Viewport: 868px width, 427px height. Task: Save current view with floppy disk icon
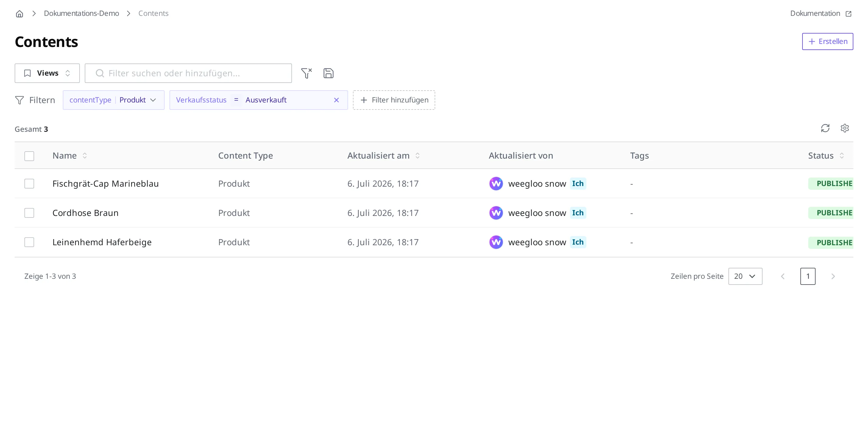click(x=328, y=73)
